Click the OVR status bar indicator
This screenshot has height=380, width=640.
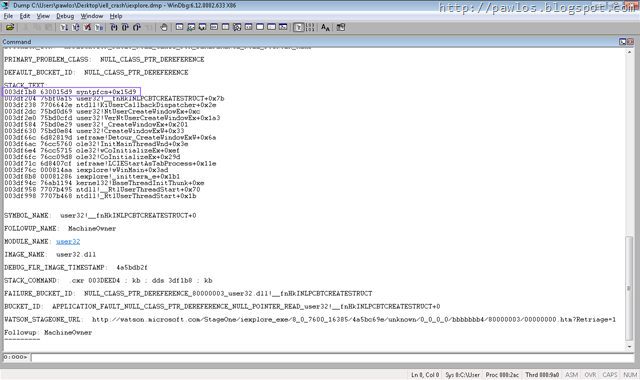click(590, 375)
